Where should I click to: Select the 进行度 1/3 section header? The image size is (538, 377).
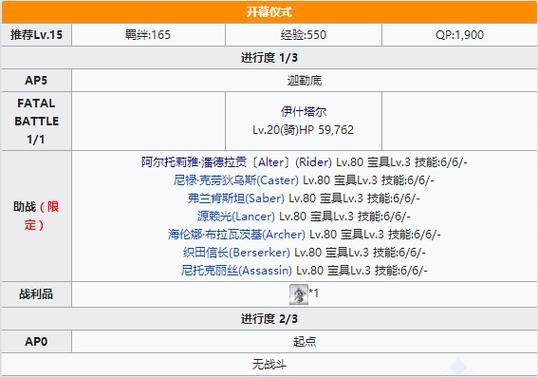coord(269,58)
